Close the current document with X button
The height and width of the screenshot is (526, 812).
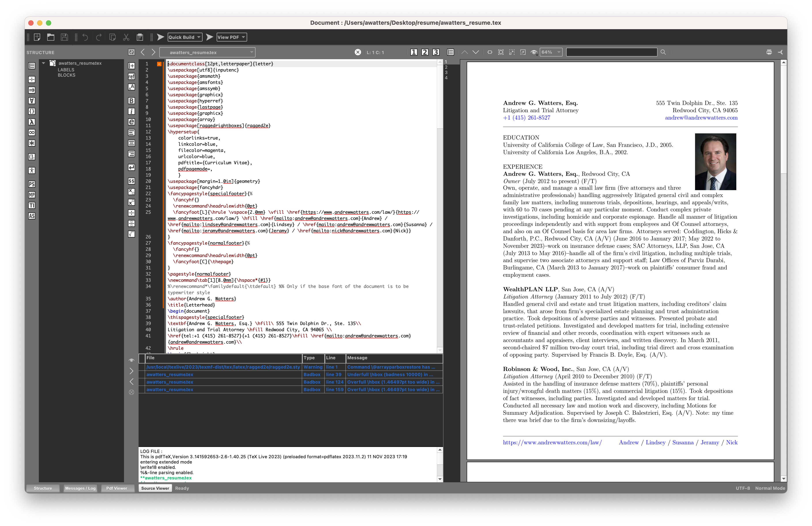358,52
